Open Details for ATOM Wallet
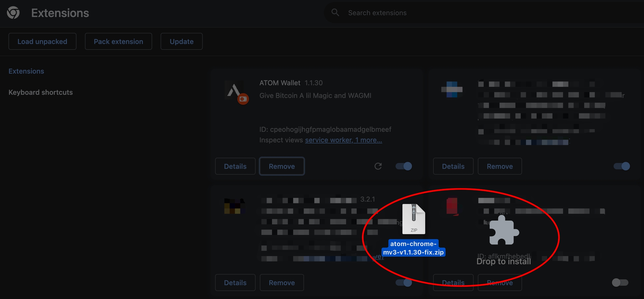This screenshot has width=644, height=299. (235, 166)
